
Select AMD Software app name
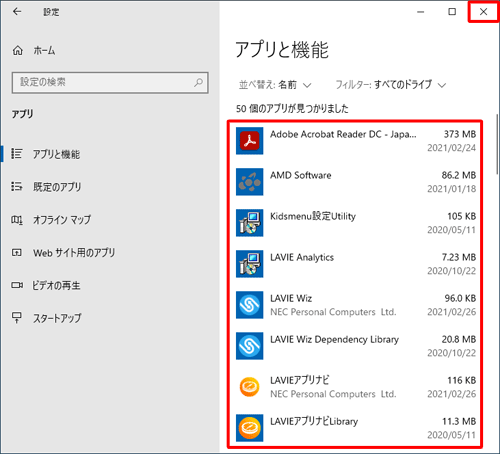click(x=301, y=175)
